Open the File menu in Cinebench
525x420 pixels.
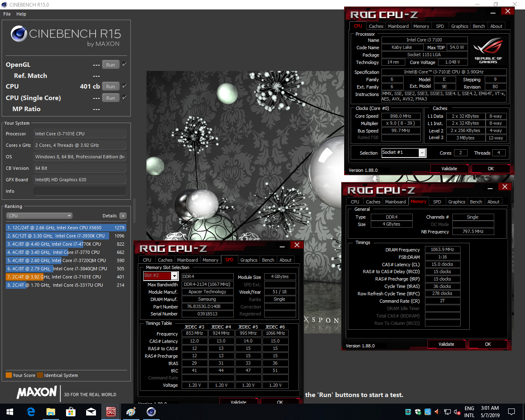coord(7,14)
